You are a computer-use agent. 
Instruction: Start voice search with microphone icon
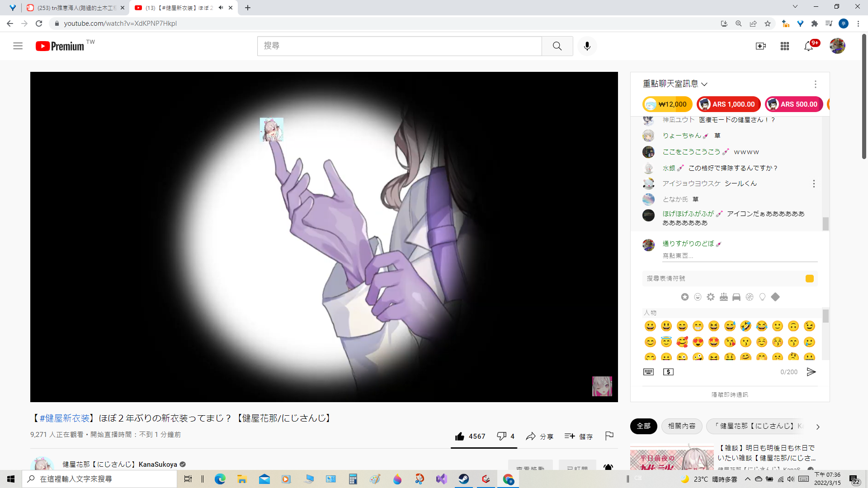[587, 46]
